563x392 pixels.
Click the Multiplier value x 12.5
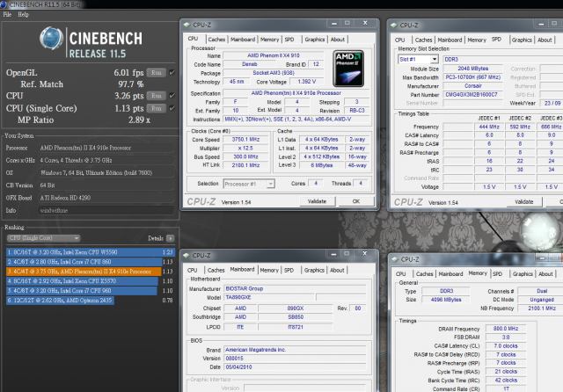(245, 148)
